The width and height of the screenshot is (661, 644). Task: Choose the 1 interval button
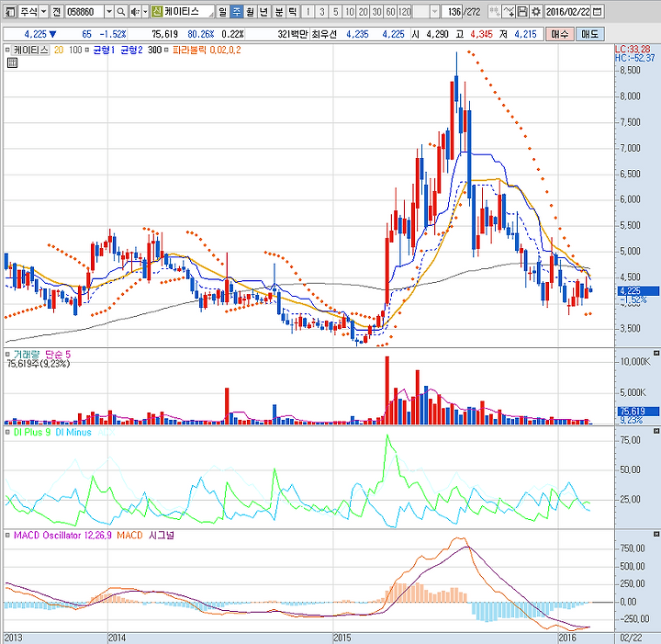point(308,11)
